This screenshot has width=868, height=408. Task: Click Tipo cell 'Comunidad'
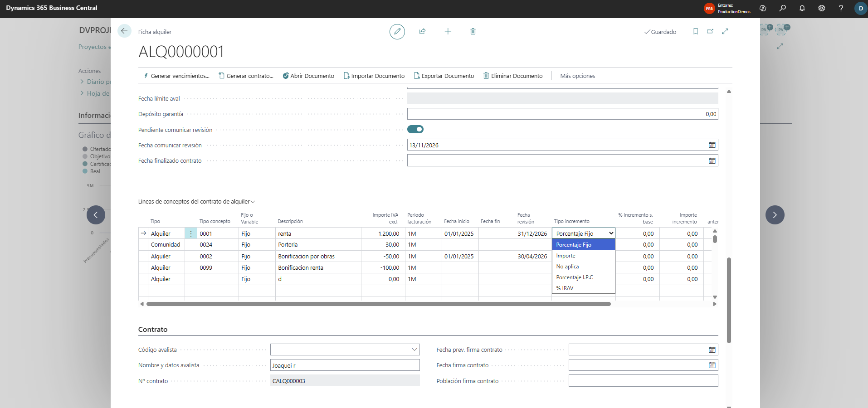tap(166, 245)
